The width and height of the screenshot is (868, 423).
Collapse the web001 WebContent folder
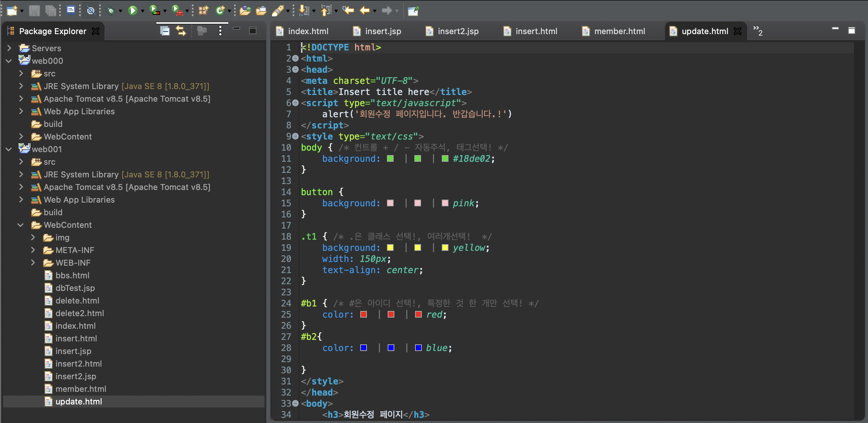pyautogui.click(x=21, y=225)
